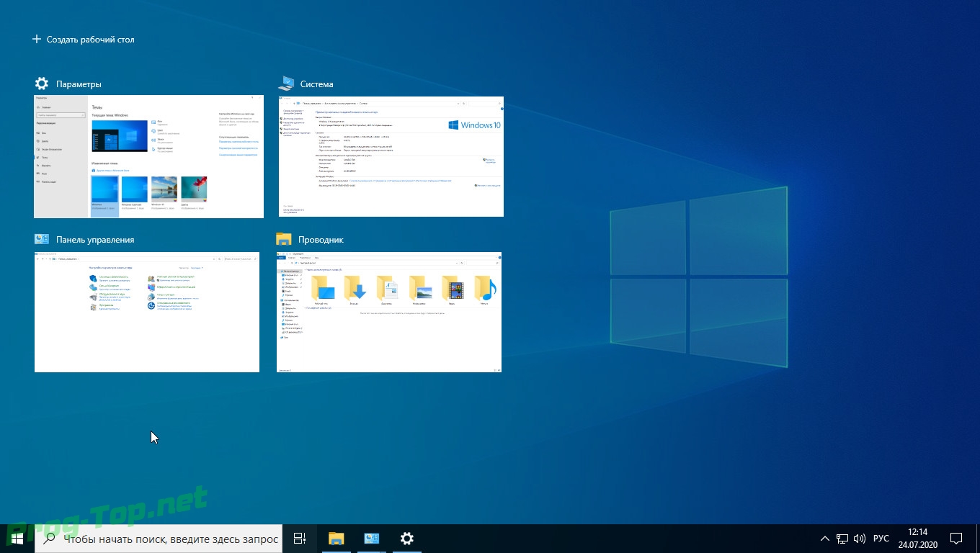The image size is (980, 553).
Task: Open Control Panel from the taskbar
Action: (372, 539)
